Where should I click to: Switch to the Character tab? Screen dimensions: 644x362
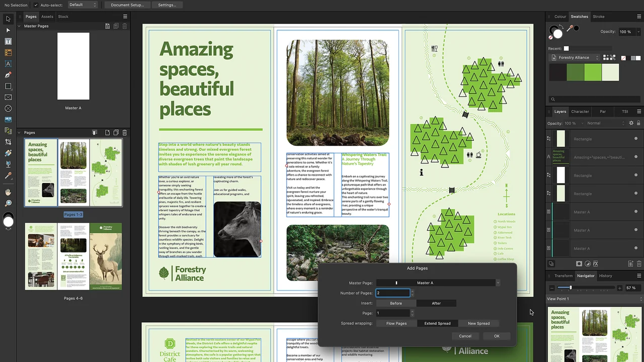tap(580, 112)
